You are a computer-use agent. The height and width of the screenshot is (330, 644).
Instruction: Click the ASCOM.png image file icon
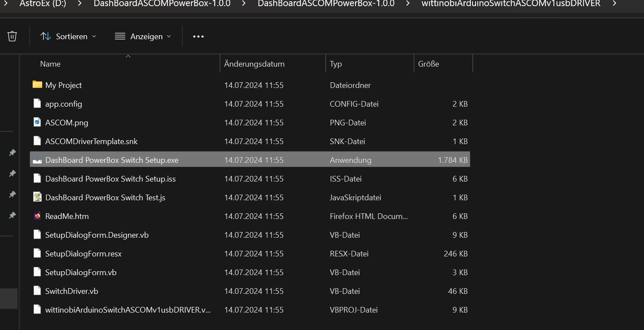tap(37, 122)
